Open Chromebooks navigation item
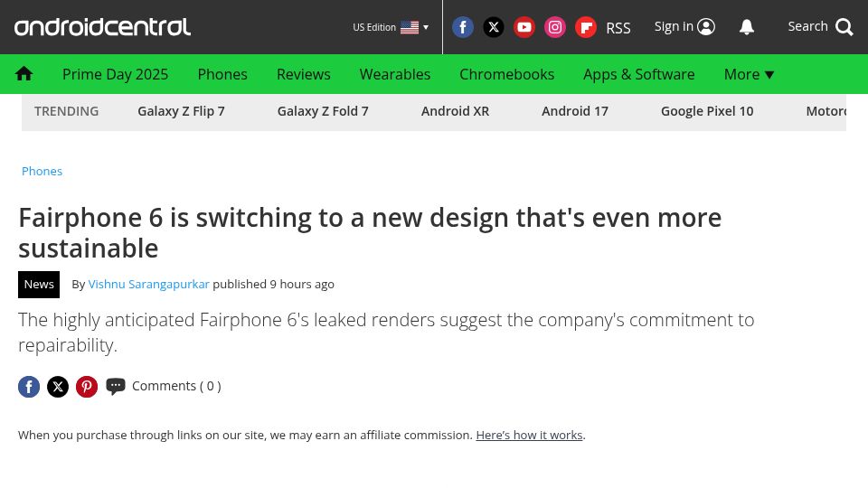The height and width of the screenshot is (488, 868). point(506,74)
